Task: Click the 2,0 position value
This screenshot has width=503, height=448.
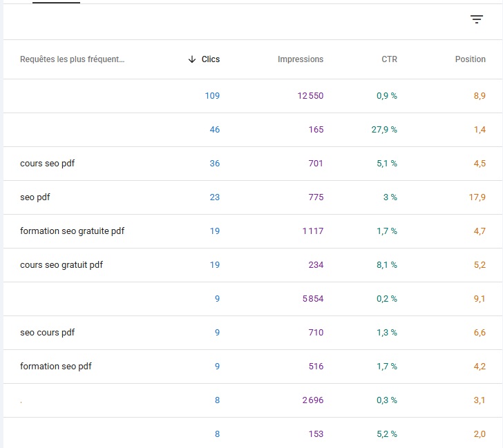Action: (x=480, y=434)
